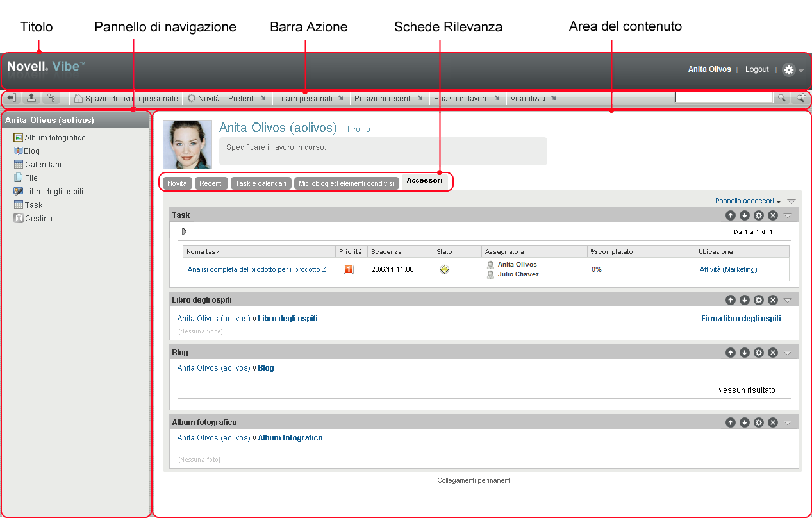
Task: Click the search magnifier icon
Action: [x=782, y=98]
